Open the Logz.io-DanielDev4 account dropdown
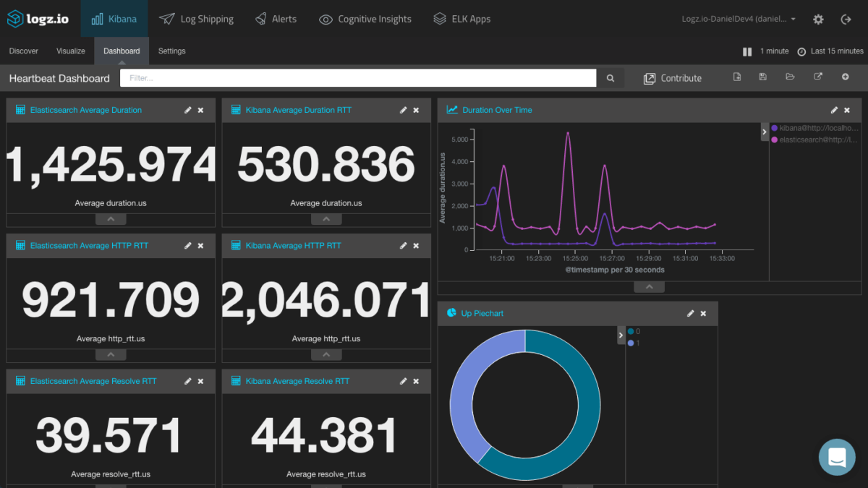 pos(739,20)
